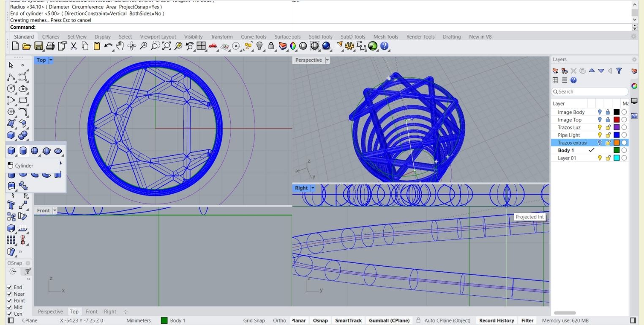Unlock the Image Body layer padlock
Image resolution: width=644 pixels, height=325 pixels.
(608, 112)
